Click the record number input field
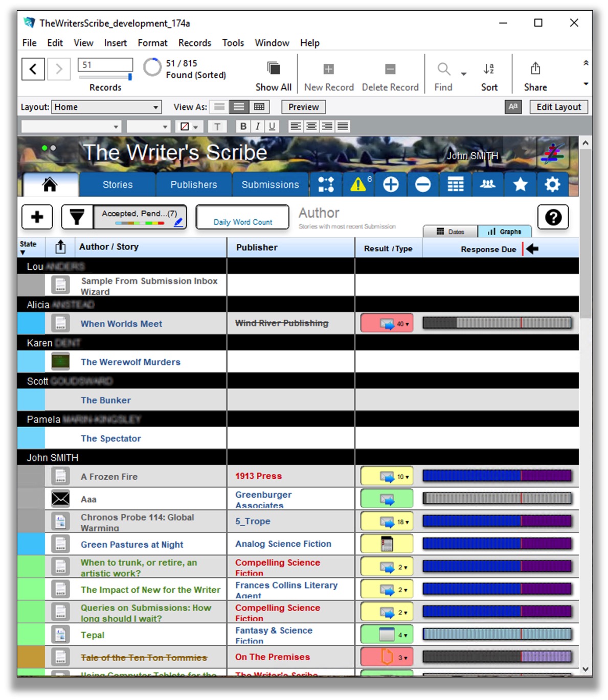 click(x=105, y=65)
